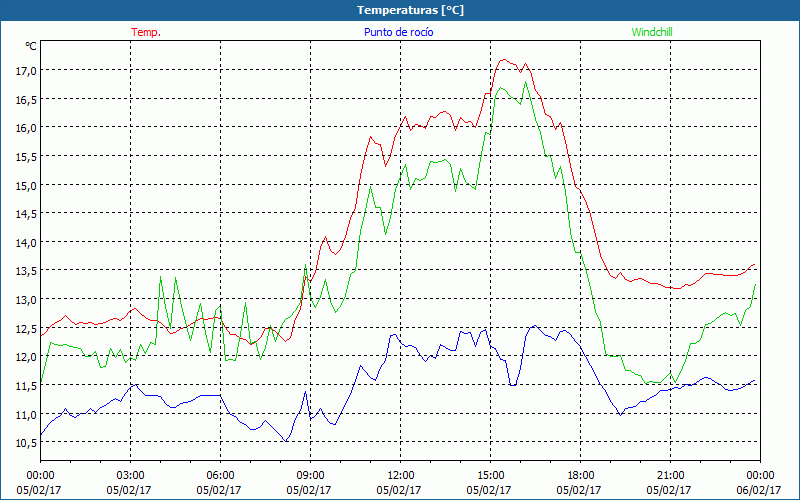Click the 15:00 time axis label
Screen dimensions: 800x500
pyautogui.click(x=490, y=476)
